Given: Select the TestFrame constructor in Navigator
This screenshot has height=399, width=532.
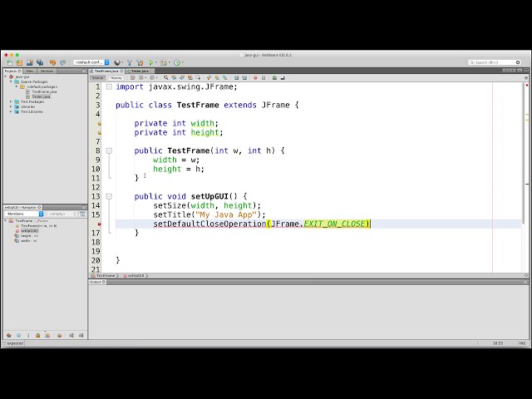Looking at the screenshot, I should 38,225.
